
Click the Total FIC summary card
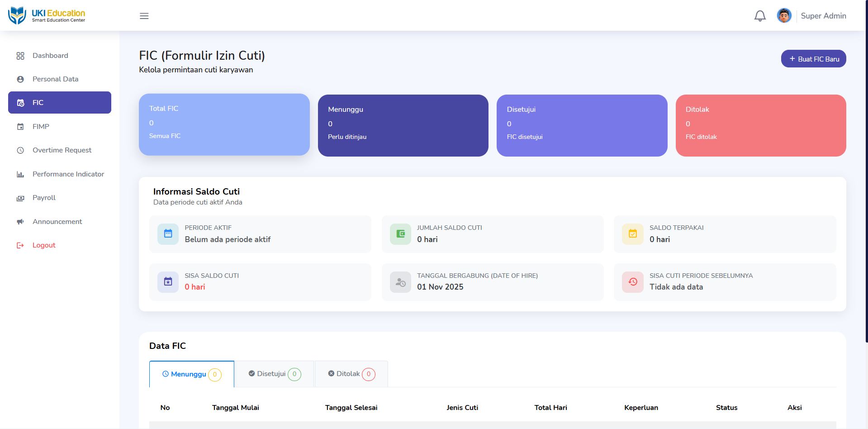point(224,125)
